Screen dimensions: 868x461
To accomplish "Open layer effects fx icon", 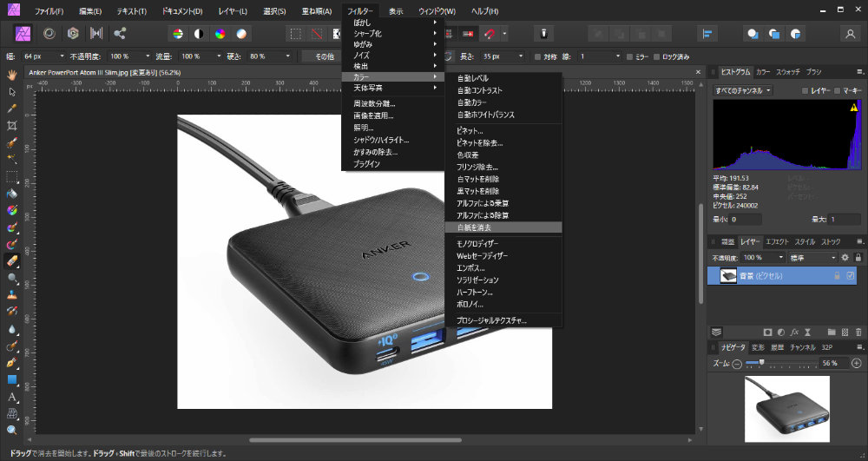I will coord(794,332).
